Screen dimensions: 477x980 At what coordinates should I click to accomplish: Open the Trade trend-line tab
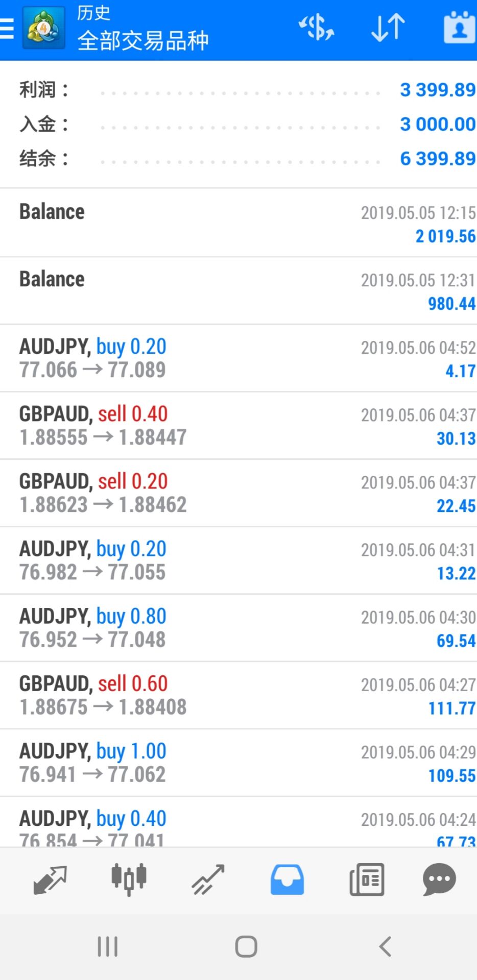(x=208, y=879)
